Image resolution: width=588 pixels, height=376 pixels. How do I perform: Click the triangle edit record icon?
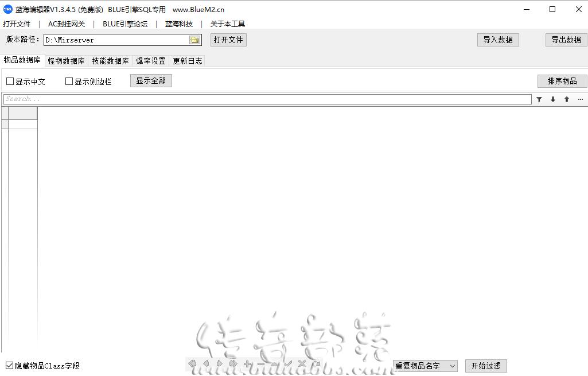click(x=275, y=363)
